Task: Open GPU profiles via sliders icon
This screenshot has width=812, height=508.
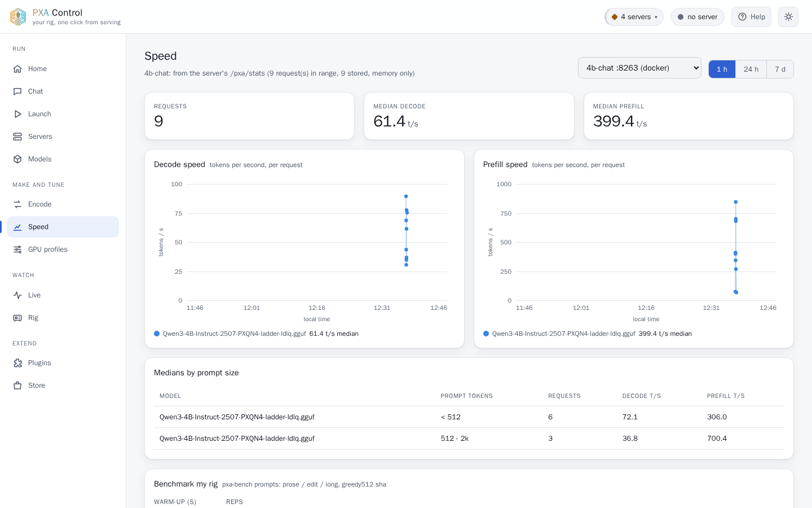Action: (17, 249)
